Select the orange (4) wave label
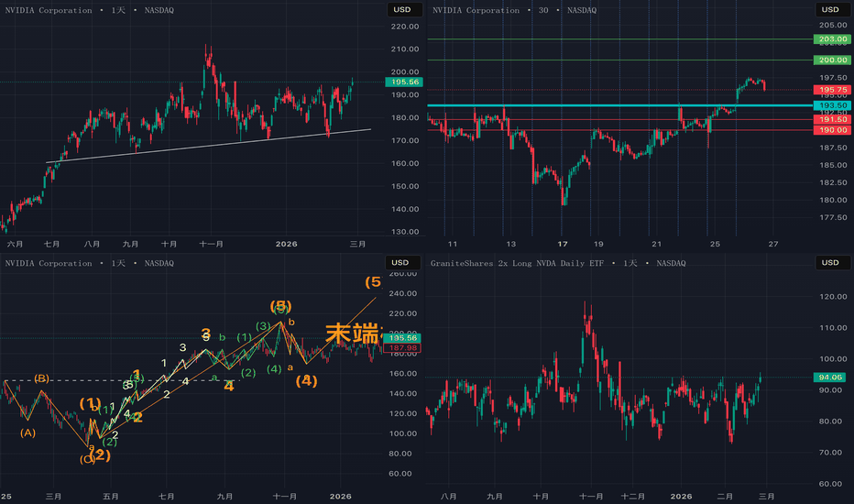This screenshot has width=854, height=504. click(307, 381)
